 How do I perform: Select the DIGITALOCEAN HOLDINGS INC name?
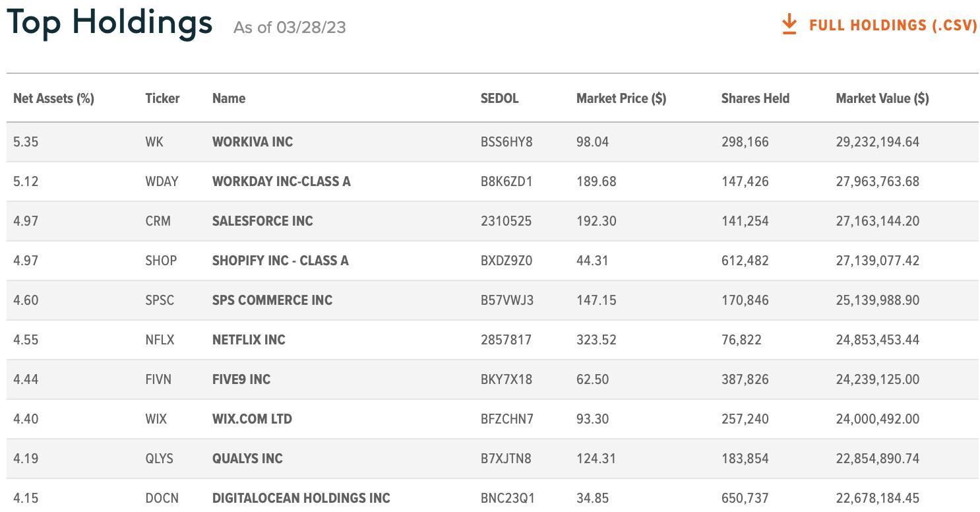point(301,498)
